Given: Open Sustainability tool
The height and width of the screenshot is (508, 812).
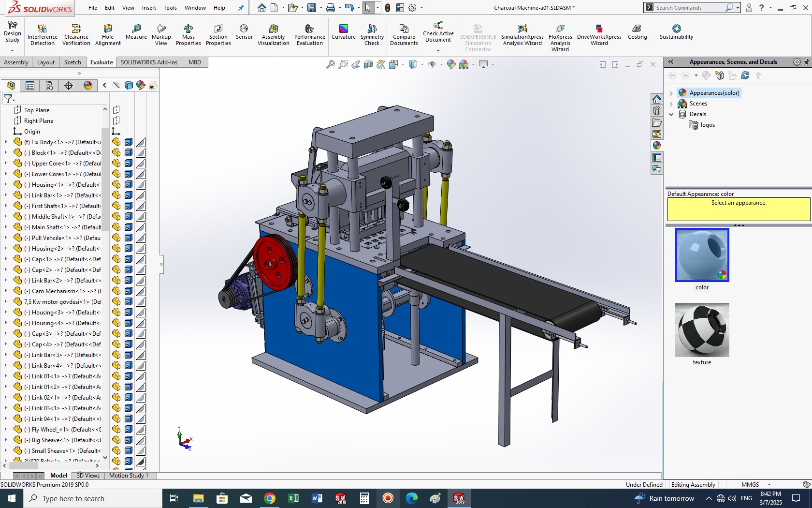Looking at the screenshot, I should (676, 32).
